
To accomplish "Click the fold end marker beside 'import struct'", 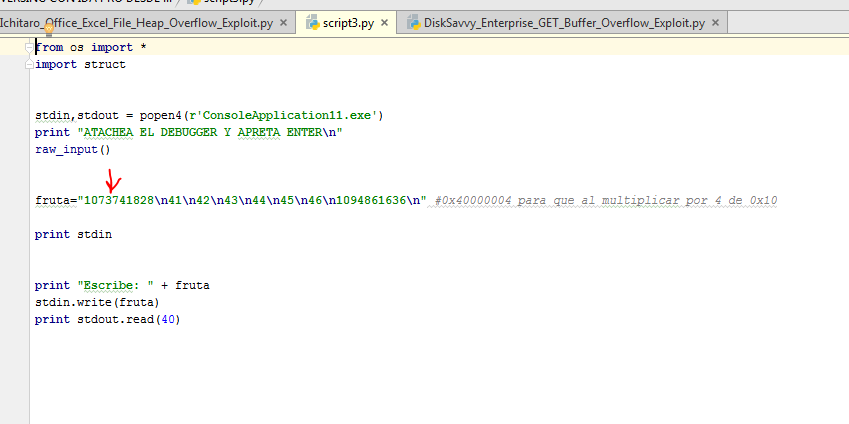I will 27,64.
